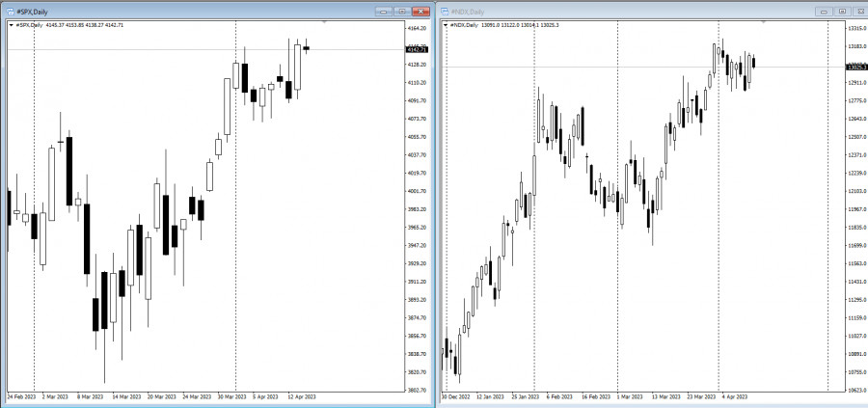Viewport: 868px width, 408px height.
Task: Click 12371.0 on the NDX price axis
Action: point(857,155)
